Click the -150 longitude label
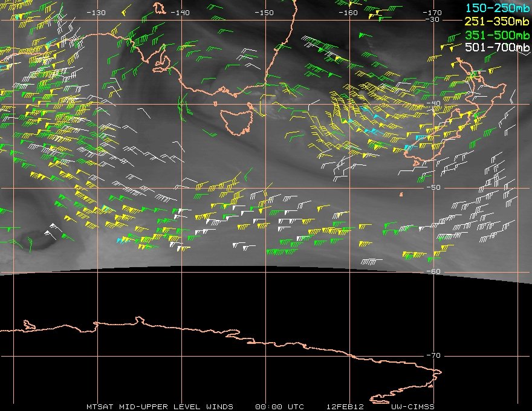 264,13
